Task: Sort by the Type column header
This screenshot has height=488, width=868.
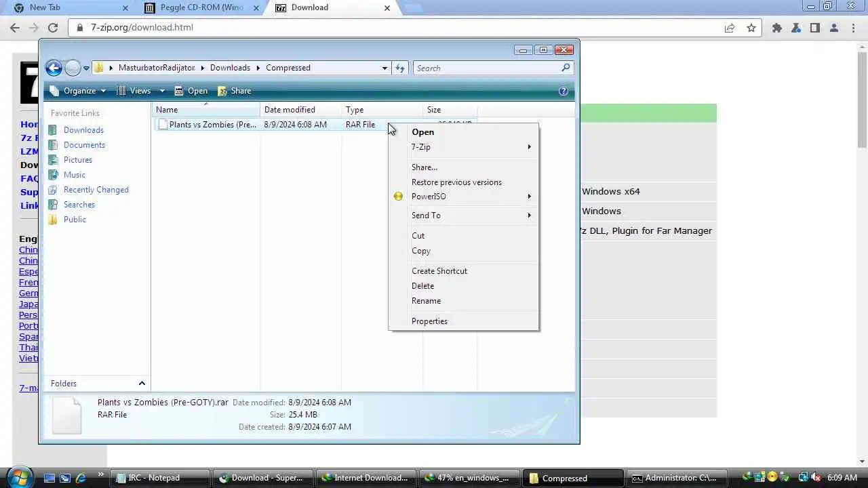Action: [382, 110]
